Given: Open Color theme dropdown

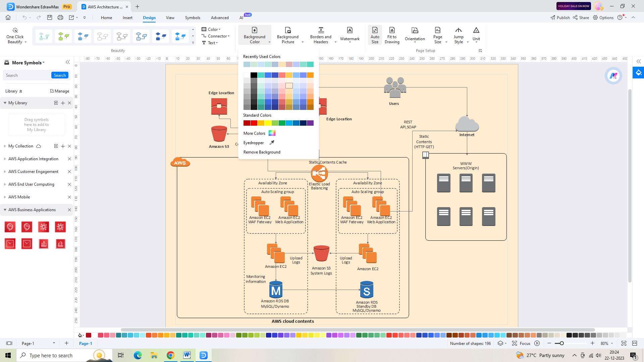Looking at the screenshot, I should point(211,29).
